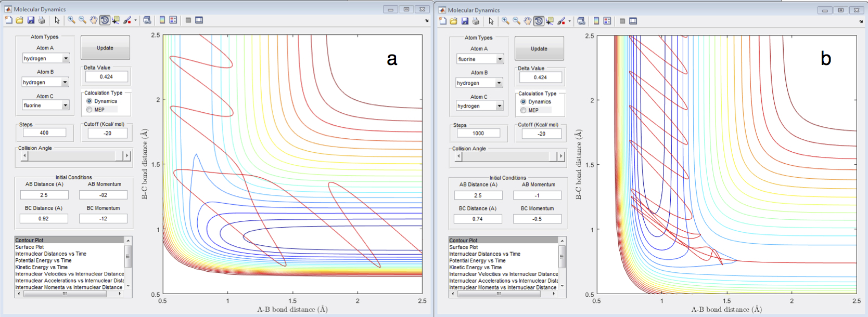Click Steps field showing 1000

[478, 134]
